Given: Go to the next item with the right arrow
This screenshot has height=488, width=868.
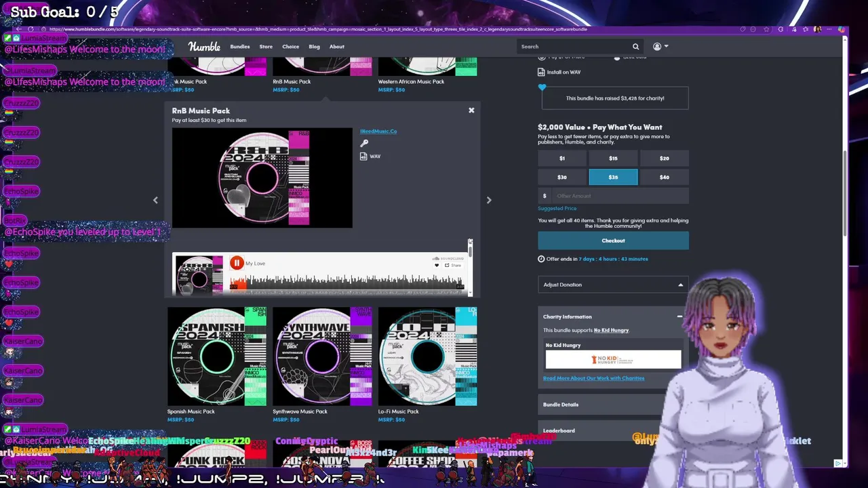Looking at the screenshot, I should pos(489,200).
